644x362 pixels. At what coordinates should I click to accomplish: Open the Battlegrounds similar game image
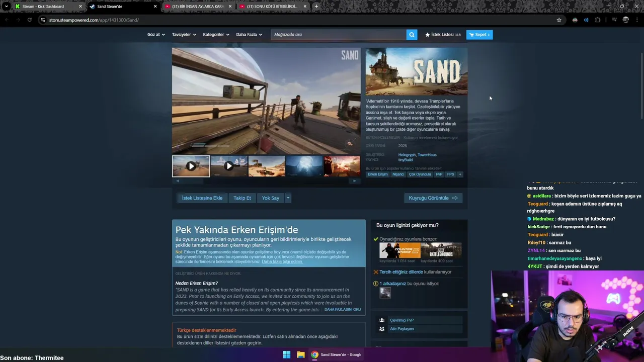point(441,250)
